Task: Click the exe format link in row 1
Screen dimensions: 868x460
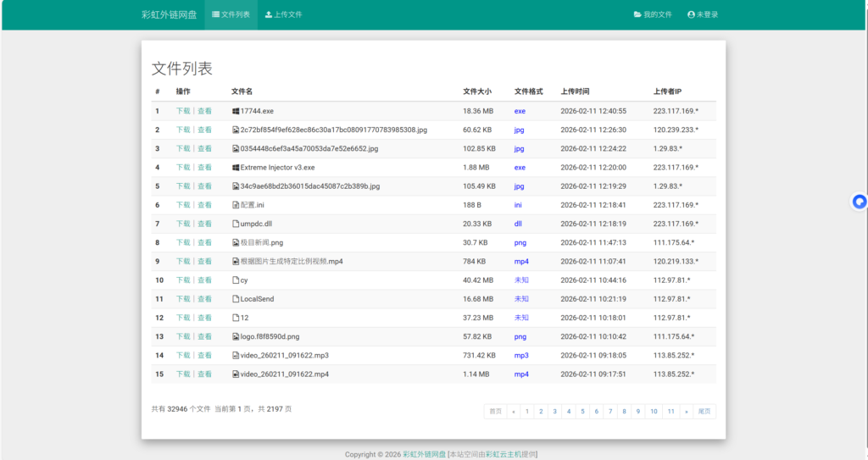Action: pos(520,111)
